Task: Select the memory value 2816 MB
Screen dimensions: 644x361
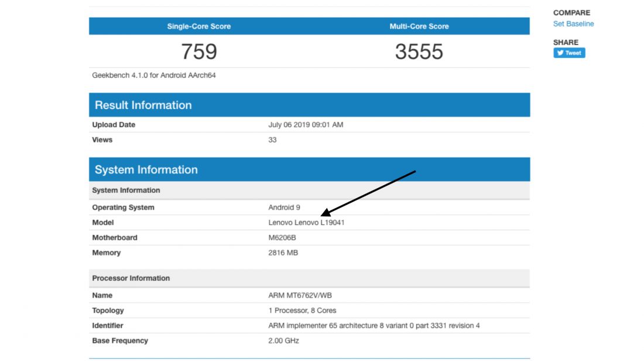Action: (283, 253)
